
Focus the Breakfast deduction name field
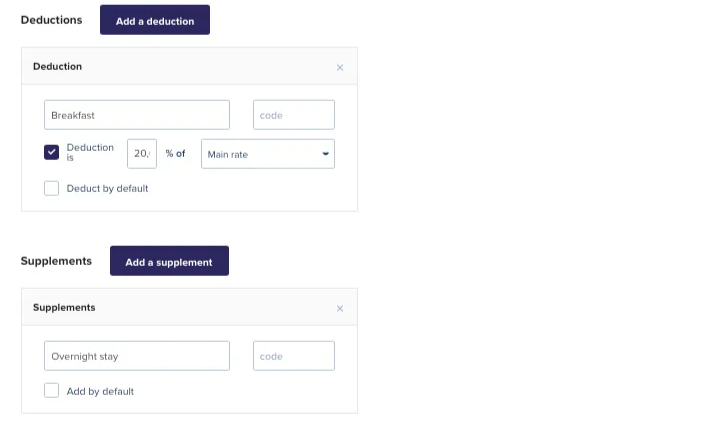(137, 115)
